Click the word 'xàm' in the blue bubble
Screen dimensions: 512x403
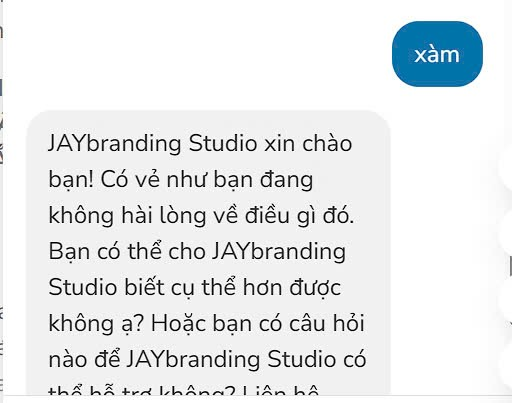437,55
